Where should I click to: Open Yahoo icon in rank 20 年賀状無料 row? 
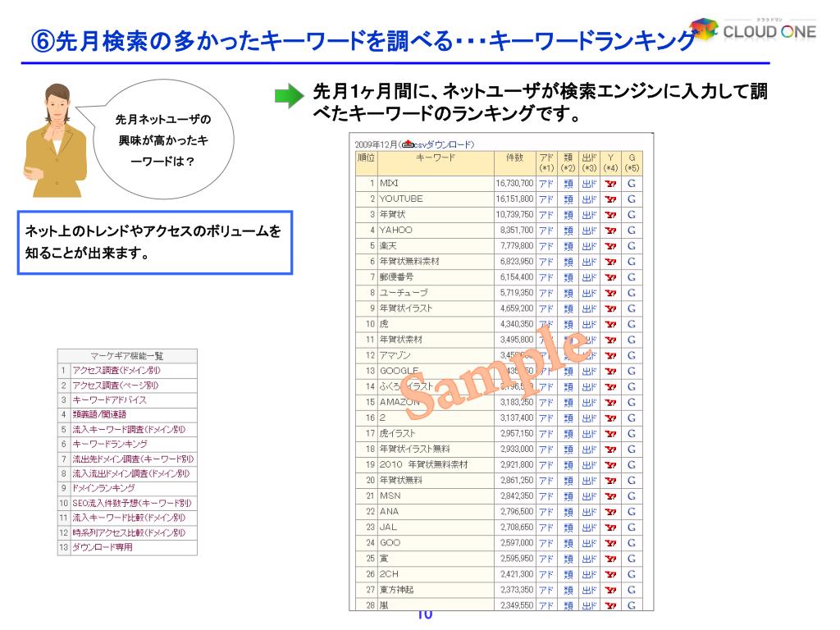tap(610, 481)
